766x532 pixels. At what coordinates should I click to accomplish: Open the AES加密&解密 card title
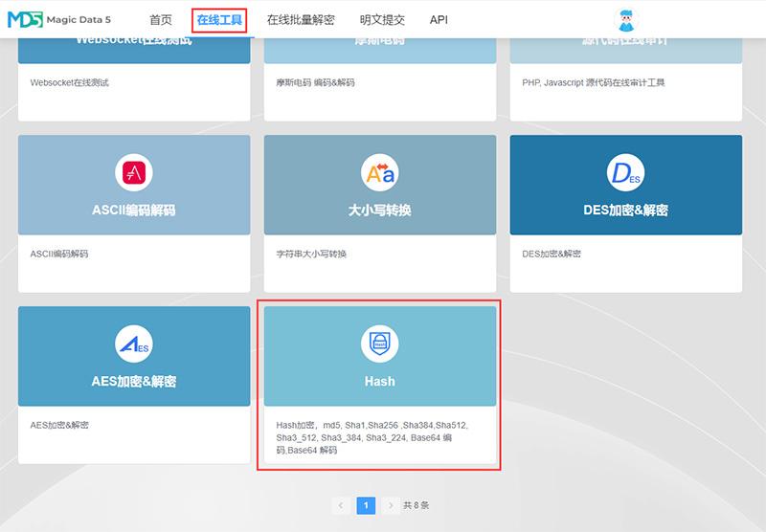(x=134, y=381)
